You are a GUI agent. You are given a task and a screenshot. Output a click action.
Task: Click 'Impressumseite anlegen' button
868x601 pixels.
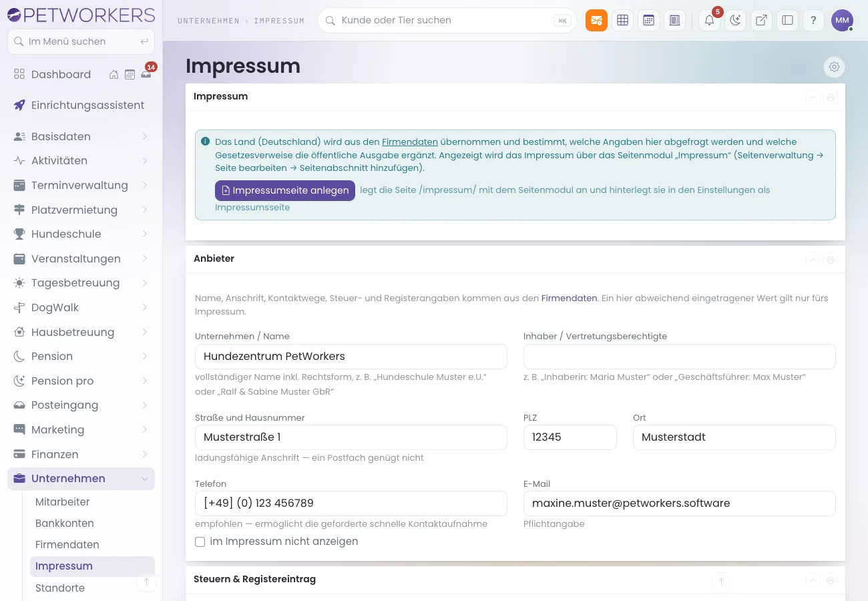click(x=285, y=190)
